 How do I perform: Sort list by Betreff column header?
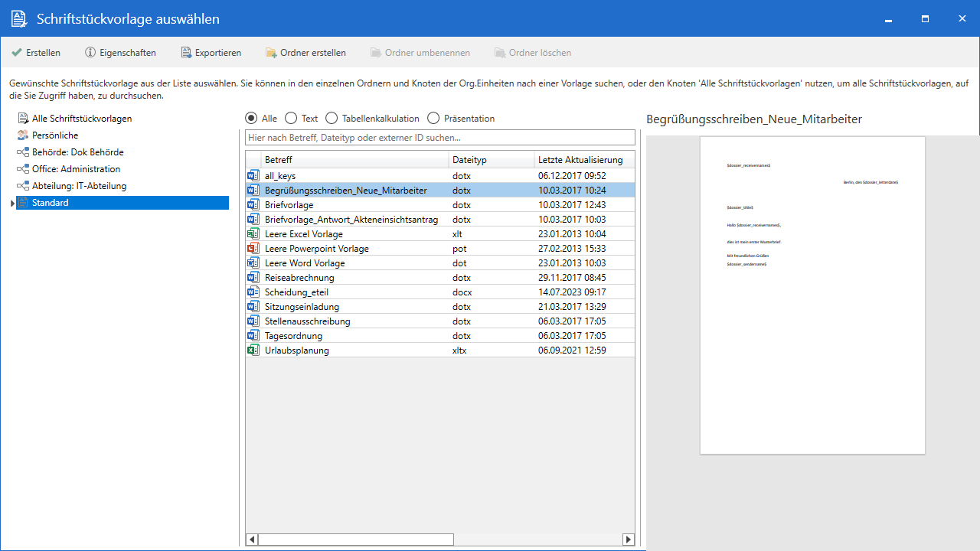[x=354, y=160]
